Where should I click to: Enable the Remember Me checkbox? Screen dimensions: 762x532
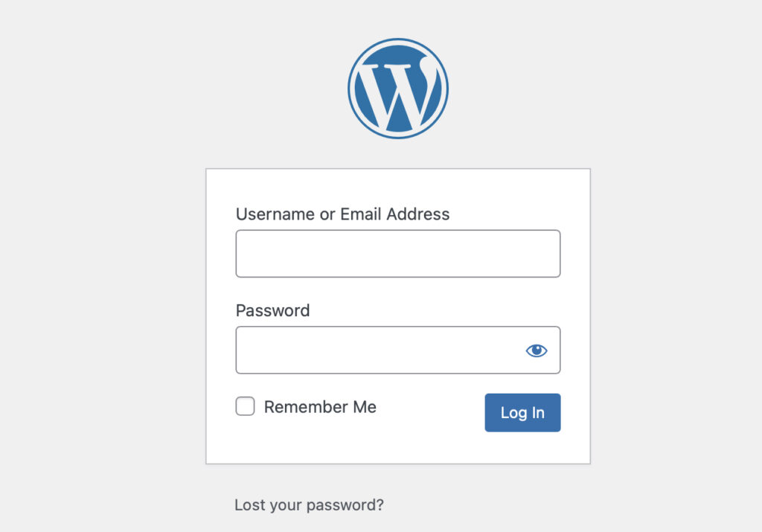[x=245, y=406]
